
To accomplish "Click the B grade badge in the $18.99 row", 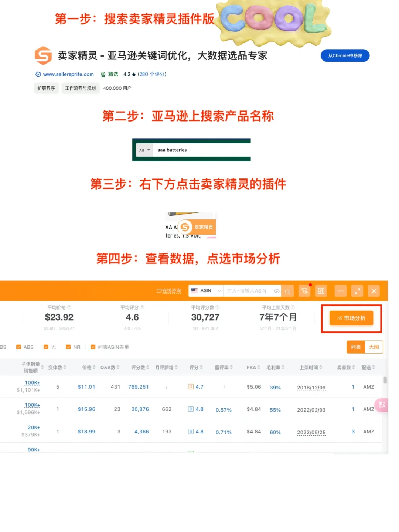I will click(191, 431).
